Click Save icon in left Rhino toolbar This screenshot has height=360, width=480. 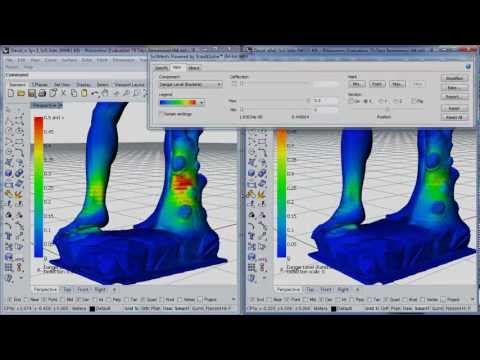click(x=32, y=93)
